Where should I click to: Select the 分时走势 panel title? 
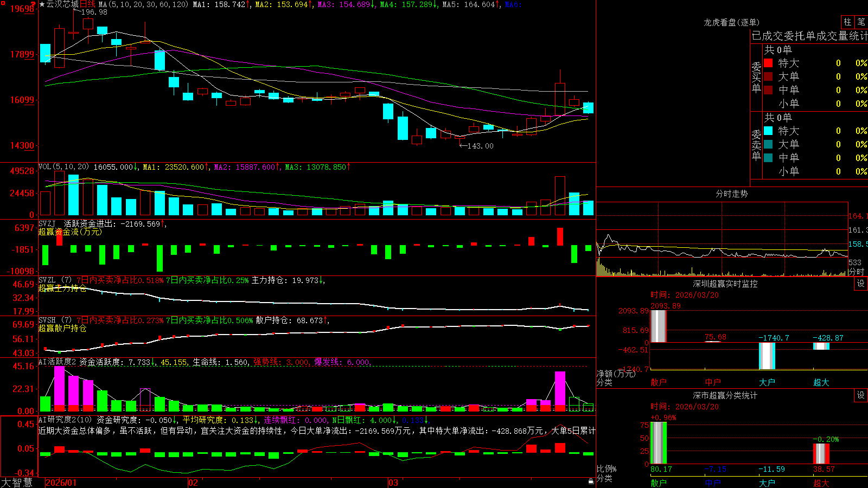pyautogui.click(x=731, y=194)
